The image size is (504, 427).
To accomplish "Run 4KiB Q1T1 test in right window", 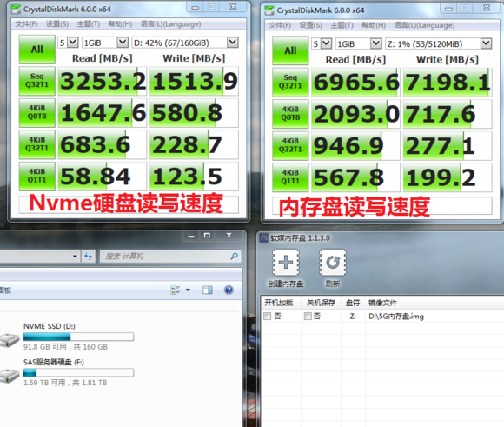I will click(x=290, y=177).
